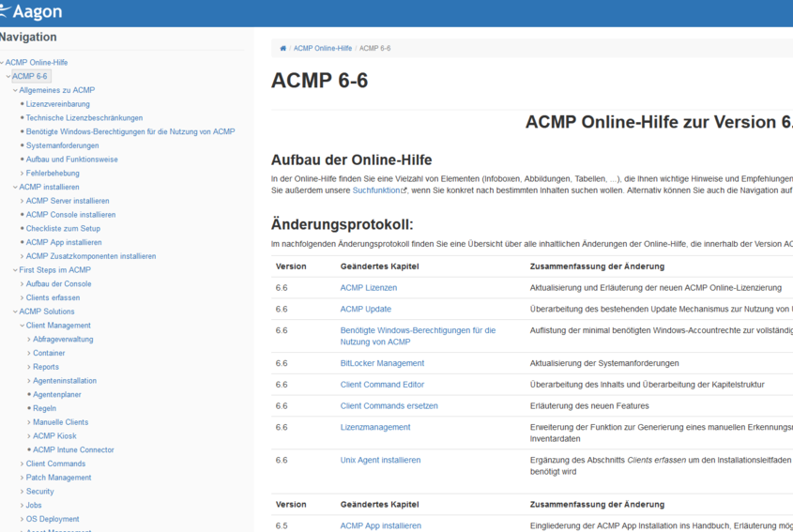Open ACMP Update changelog link

click(x=366, y=309)
